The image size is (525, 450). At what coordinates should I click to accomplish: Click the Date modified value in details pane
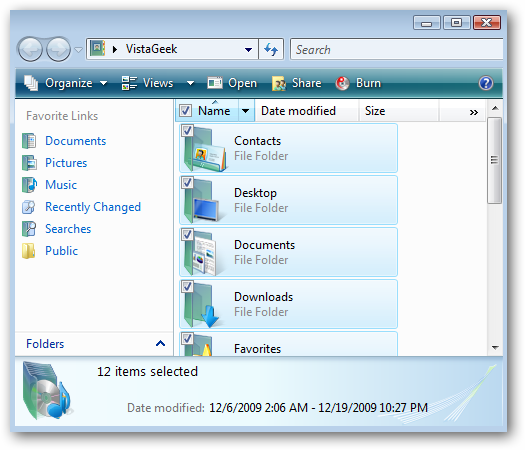tap(318, 408)
